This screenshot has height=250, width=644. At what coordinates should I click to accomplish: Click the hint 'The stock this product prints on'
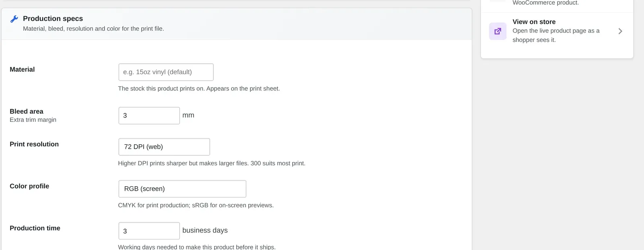coord(199,88)
